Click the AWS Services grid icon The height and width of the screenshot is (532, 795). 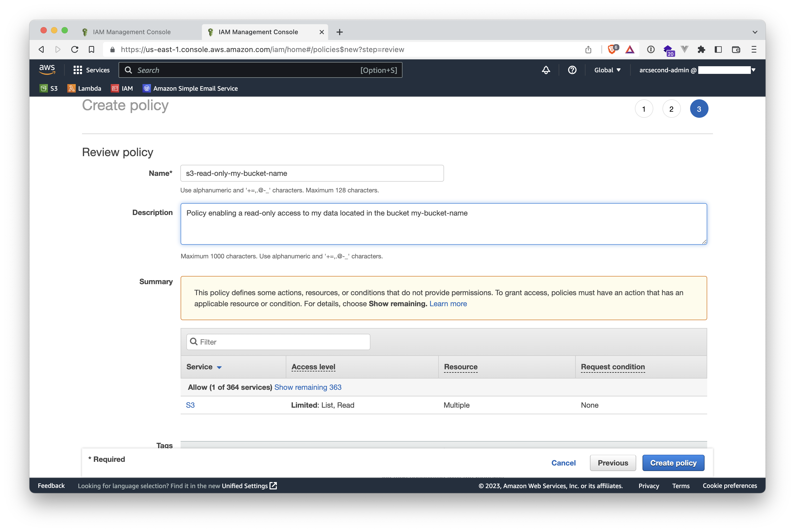point(78,70)
